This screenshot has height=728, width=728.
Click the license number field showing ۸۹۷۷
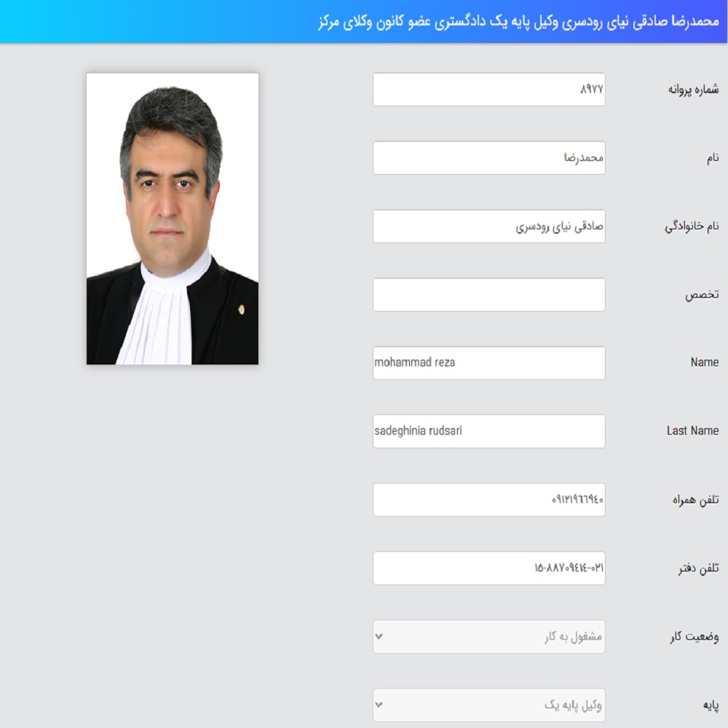coord(489,89)
